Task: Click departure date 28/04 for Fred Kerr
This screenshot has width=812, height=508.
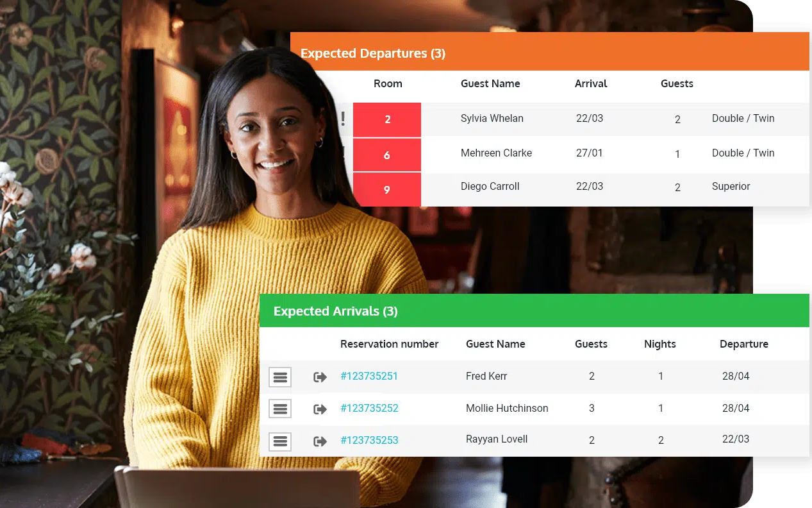Action: pos(736,377)
